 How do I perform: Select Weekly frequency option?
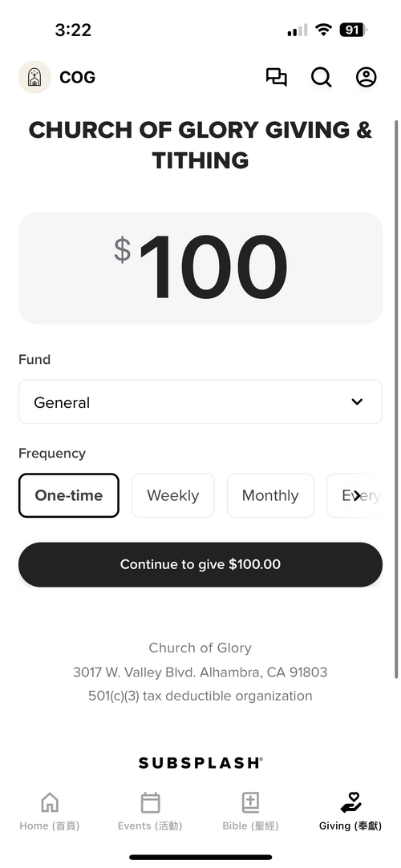pyautogui.click(x=172, y=495)
